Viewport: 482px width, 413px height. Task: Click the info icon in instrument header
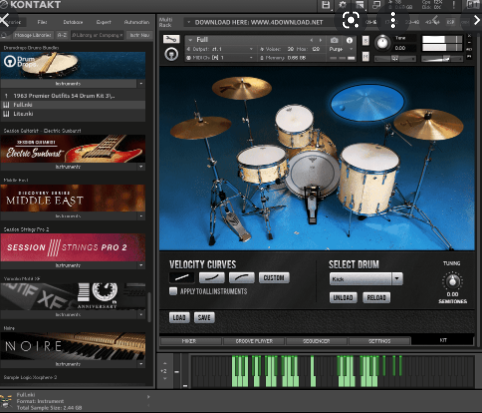349,40
